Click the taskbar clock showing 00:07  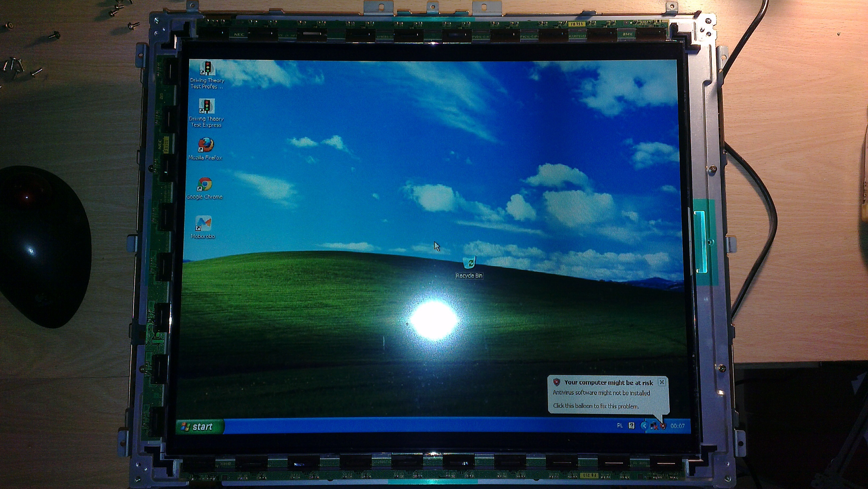tap(677, 426)
